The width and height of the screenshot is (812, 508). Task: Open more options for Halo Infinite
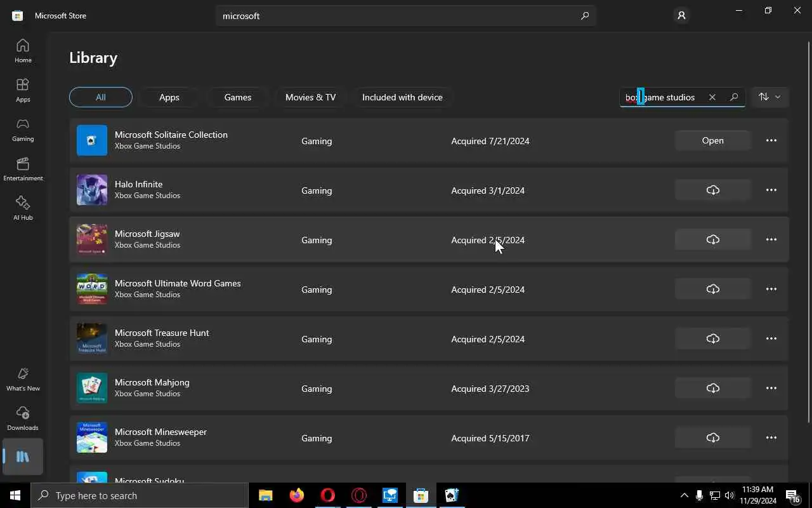click(771, 190)
